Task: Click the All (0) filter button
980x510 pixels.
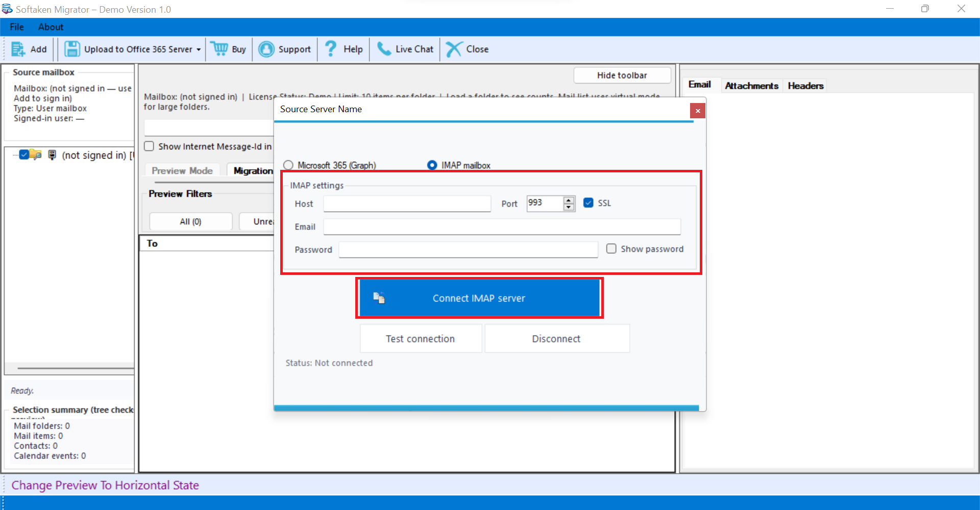Action: tap(190, 221)
